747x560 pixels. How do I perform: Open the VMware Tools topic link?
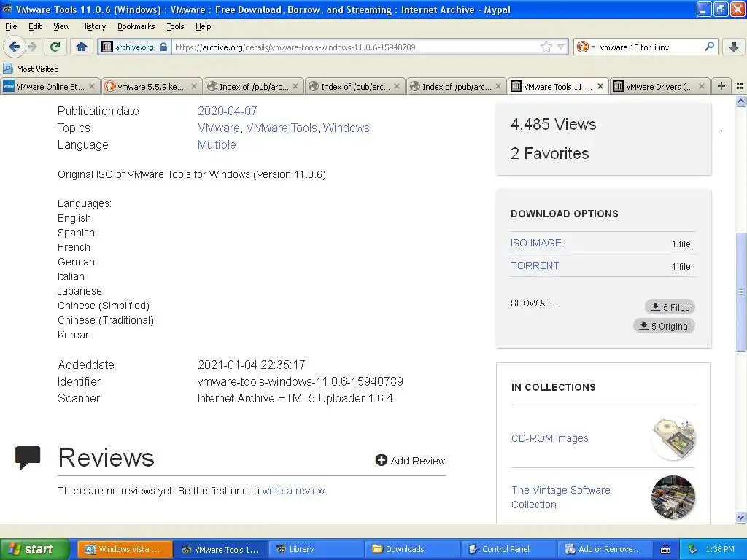(x=282, y=128)
